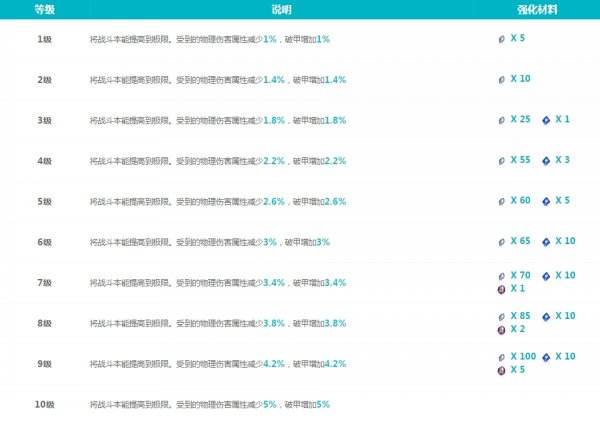This screenshot has height=422, width=600.
Task: Click the grey material icon beside X 100
Action: tap(502, 357)
